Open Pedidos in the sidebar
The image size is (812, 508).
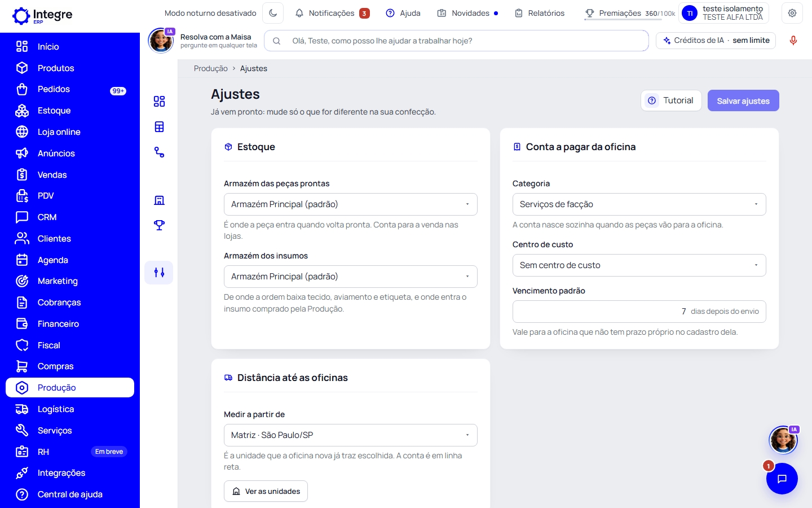point(70,89)
